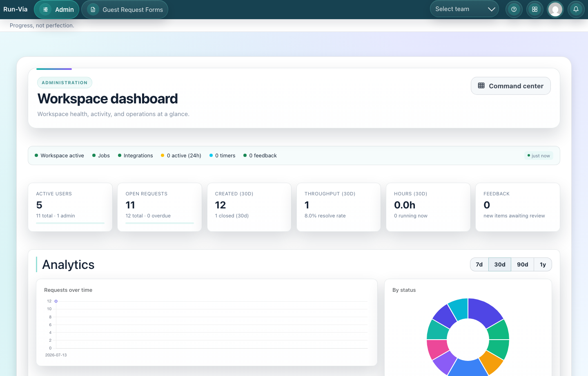Viewport: 588px width, 376px height.
Task: Click the 8.0% resolve rate text
Action: pos(325,216)
